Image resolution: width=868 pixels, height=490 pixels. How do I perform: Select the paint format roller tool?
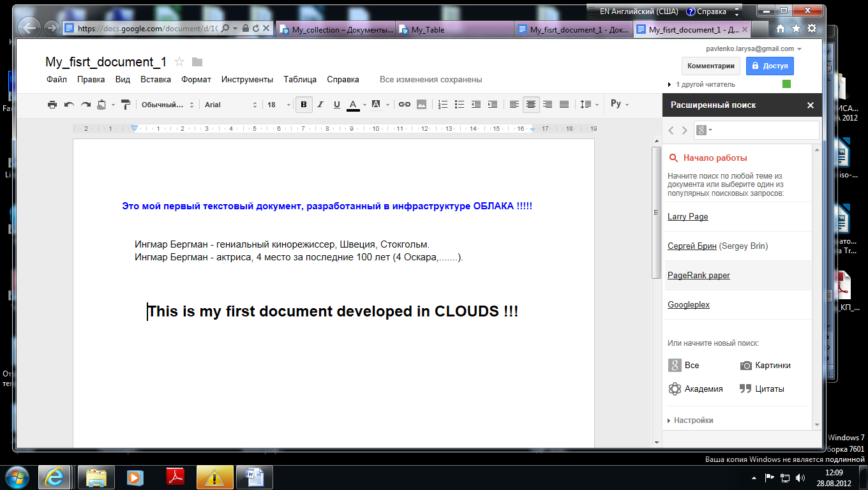(126, 105)
